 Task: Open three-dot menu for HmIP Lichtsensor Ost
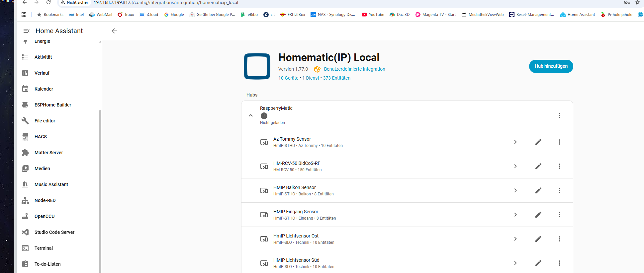point(559,239)
